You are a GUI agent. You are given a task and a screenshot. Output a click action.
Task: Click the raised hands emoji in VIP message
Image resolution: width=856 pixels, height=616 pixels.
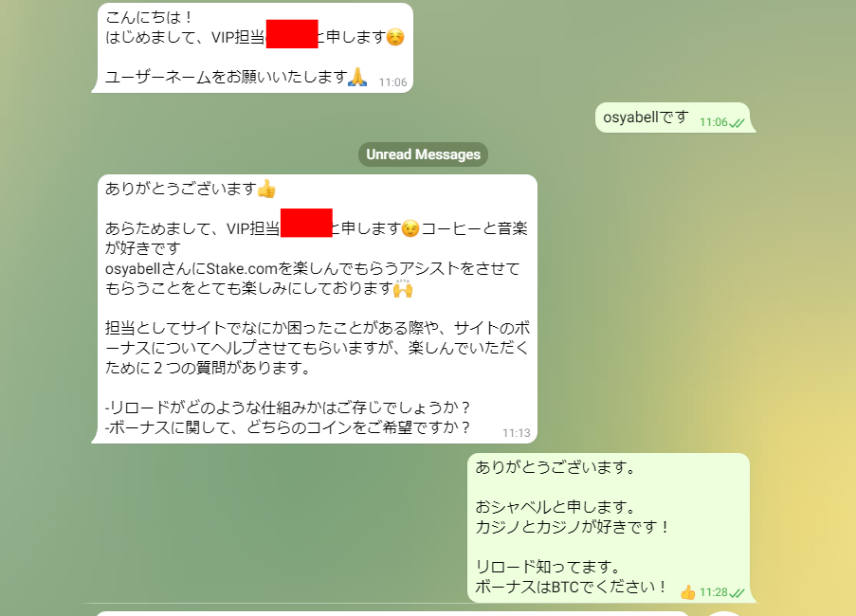click(x=403, y=288)
